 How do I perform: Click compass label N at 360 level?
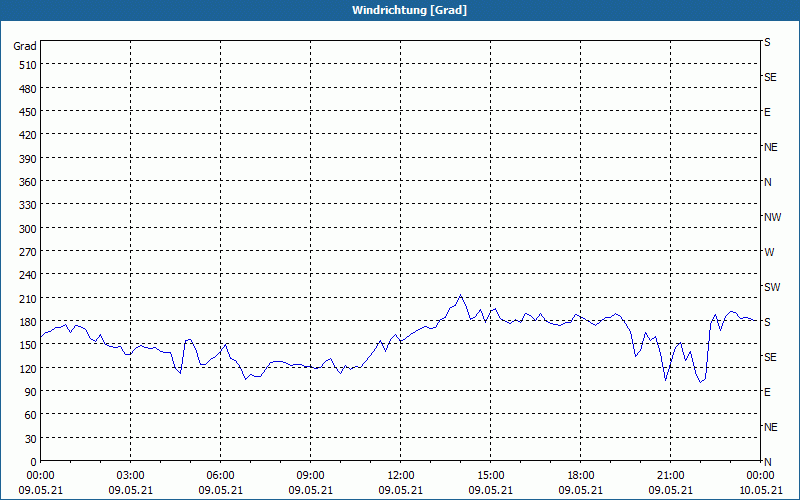(x=767, y=182)
